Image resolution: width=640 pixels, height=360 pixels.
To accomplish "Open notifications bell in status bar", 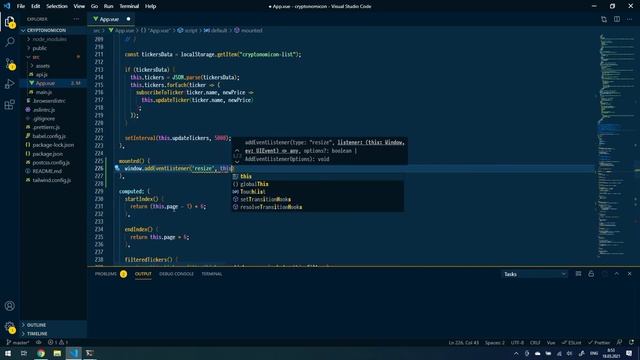I will click(632, 342).
